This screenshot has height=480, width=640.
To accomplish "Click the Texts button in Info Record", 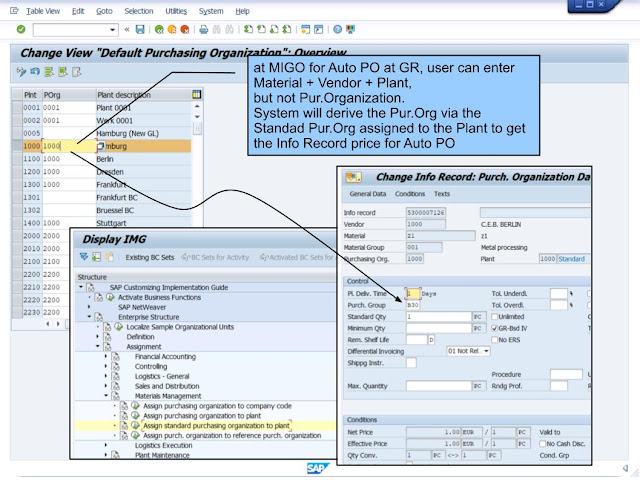I will click(442, 194).
